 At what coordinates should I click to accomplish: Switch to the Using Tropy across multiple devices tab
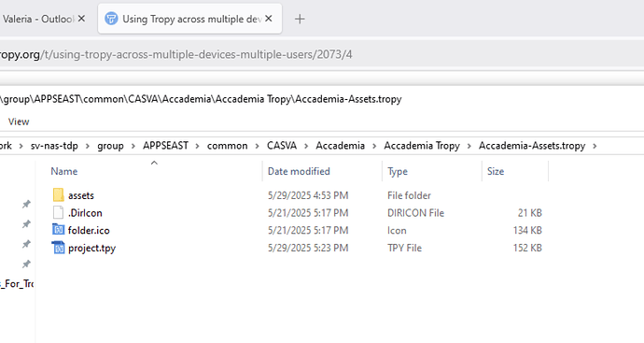pos(189,19)
